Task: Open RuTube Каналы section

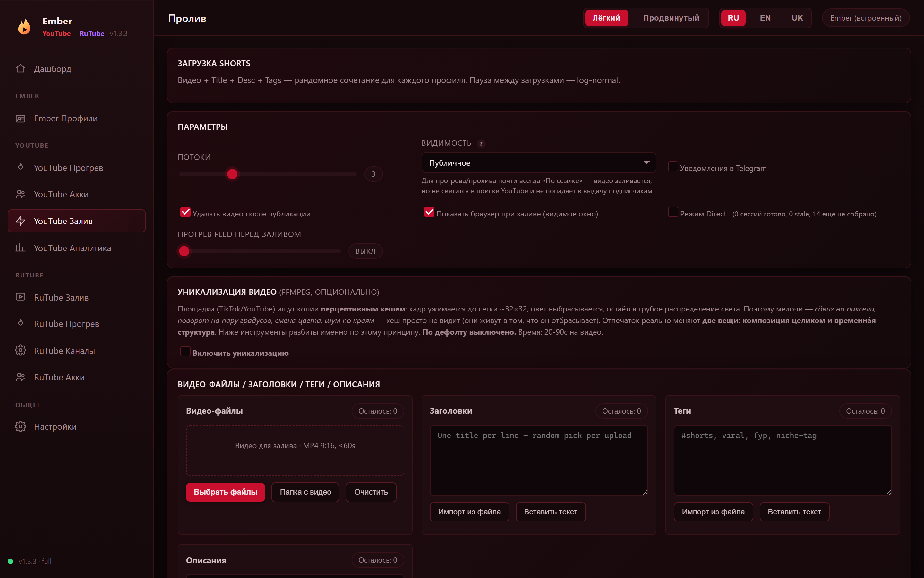Action: [76, 351]
